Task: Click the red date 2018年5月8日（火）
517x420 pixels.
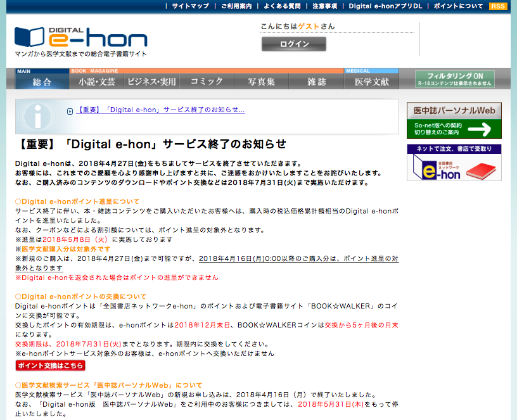Action: click(75, 239)
